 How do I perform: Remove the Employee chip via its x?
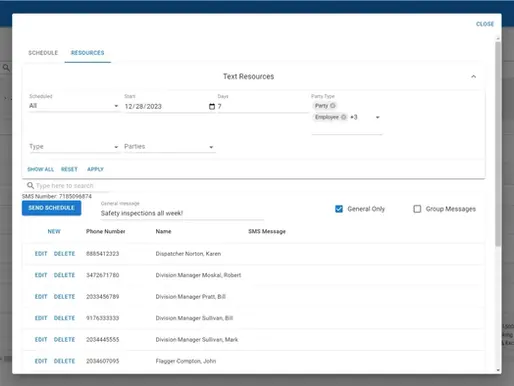(x=343, y=117)
